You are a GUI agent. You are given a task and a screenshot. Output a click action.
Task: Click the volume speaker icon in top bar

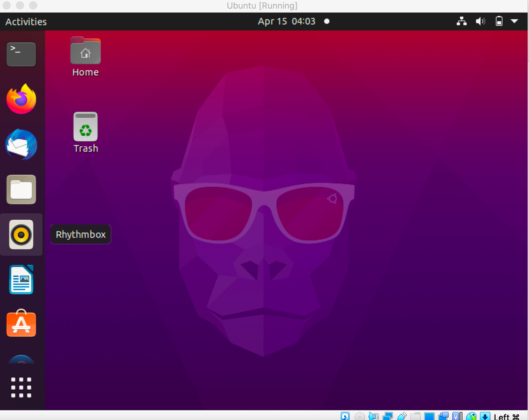480,21
